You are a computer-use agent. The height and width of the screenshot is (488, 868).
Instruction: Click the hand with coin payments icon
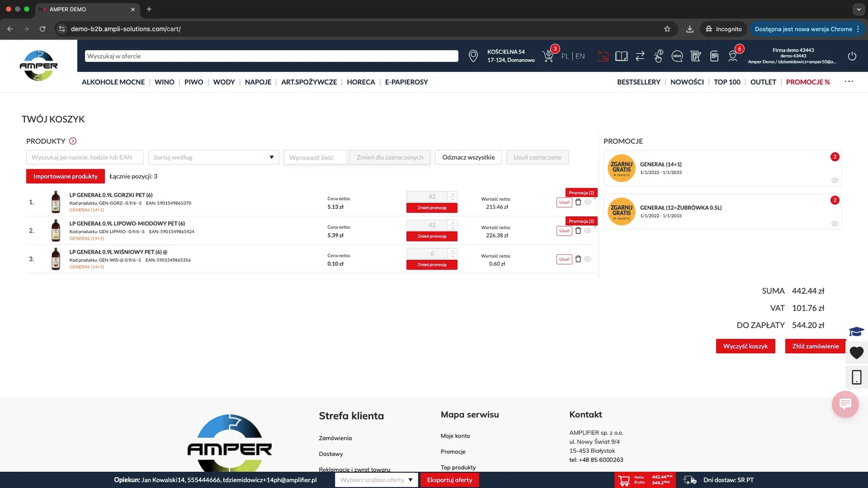[x=659, y=56]
